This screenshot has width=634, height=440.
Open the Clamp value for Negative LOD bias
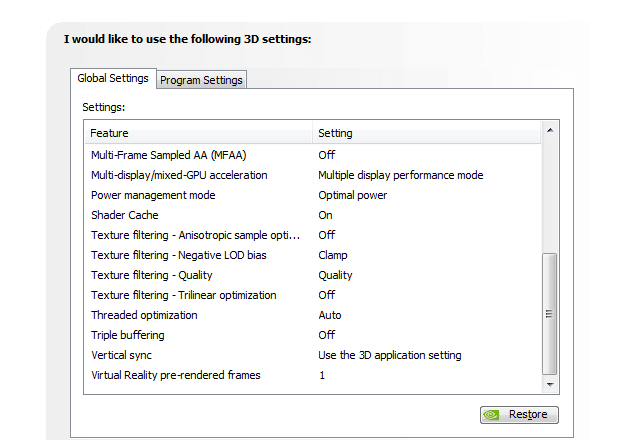[333, 255]
